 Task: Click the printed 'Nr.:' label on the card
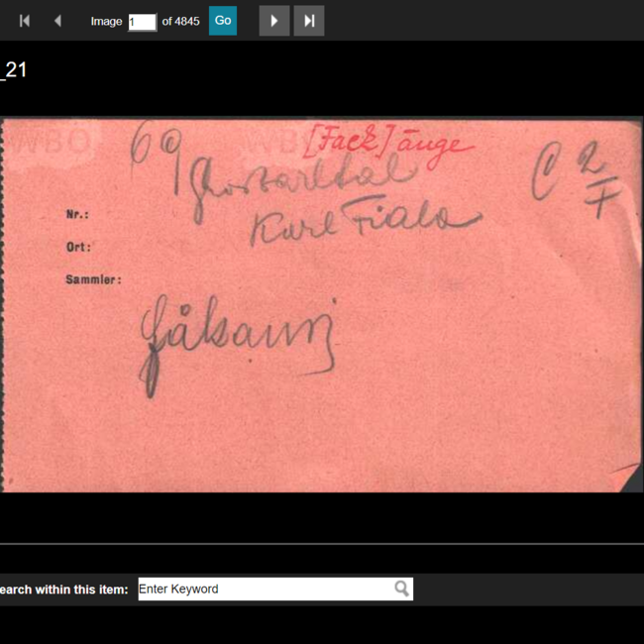click(x=77, y=214)
